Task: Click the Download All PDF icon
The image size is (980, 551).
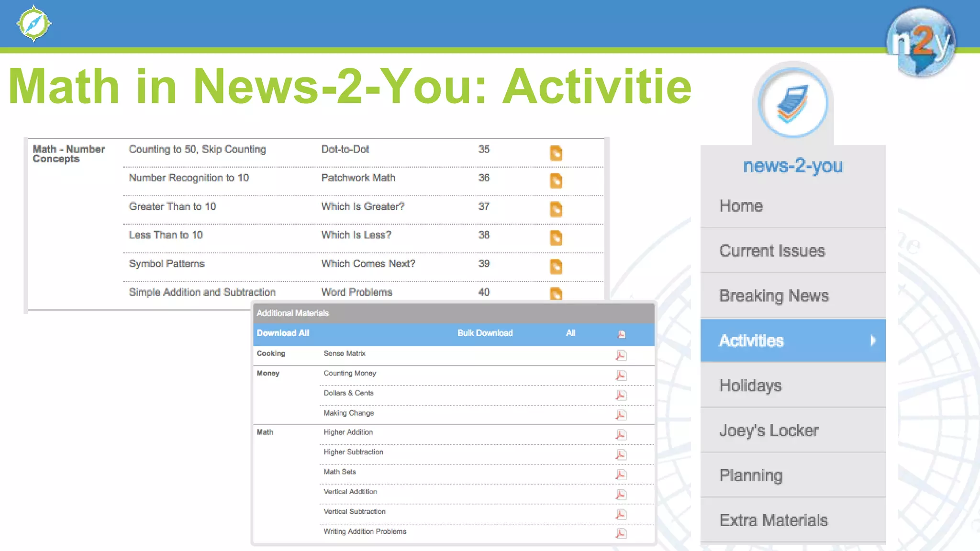Action: click(x=621, y=334)
